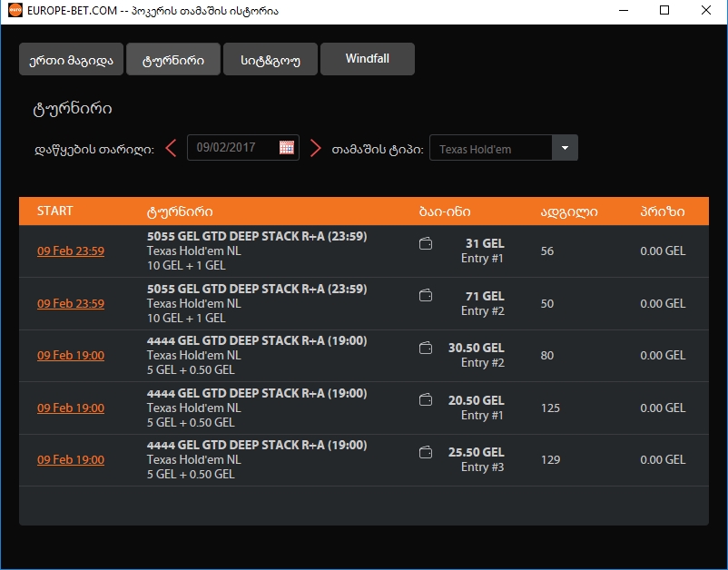Click the wallet icon beside 20.50 GEL Entry #1

[425, 399]
